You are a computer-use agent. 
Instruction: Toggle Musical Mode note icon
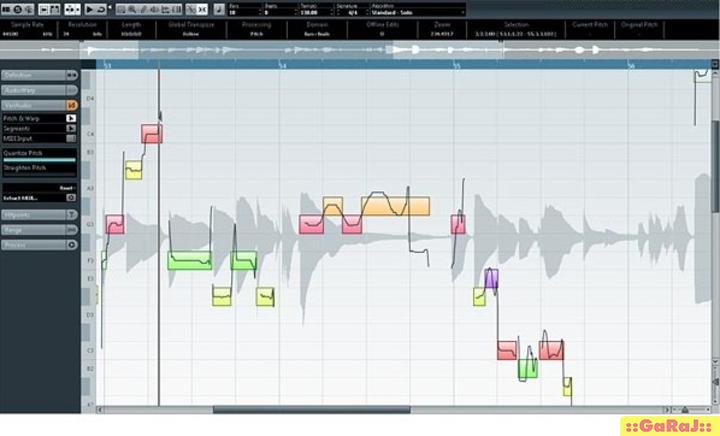pos(219,9)
